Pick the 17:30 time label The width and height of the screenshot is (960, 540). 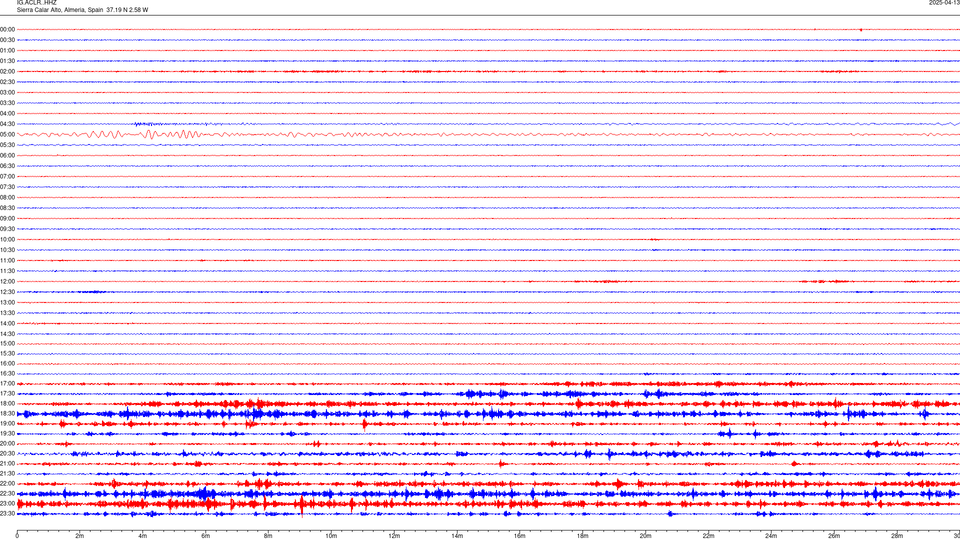point(7,394)
